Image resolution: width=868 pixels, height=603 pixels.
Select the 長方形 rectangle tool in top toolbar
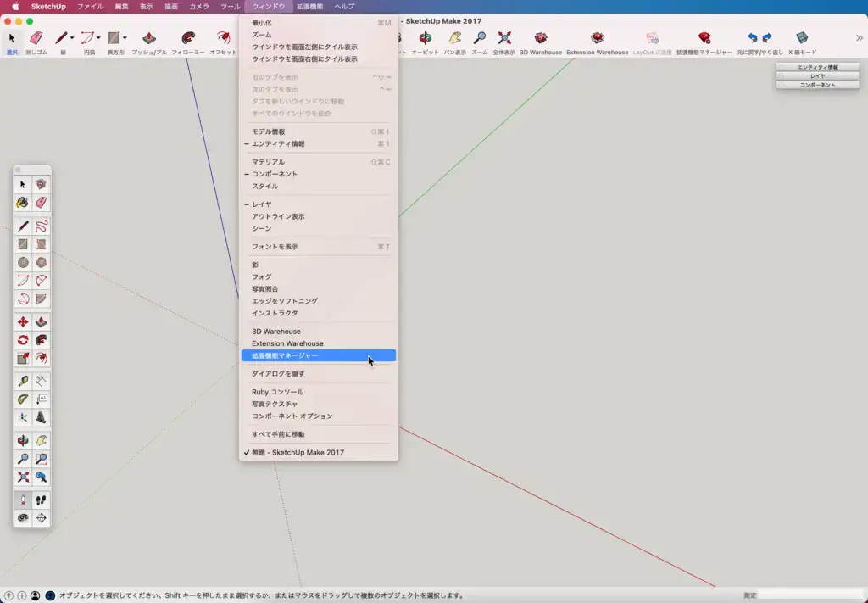(114, 38)
